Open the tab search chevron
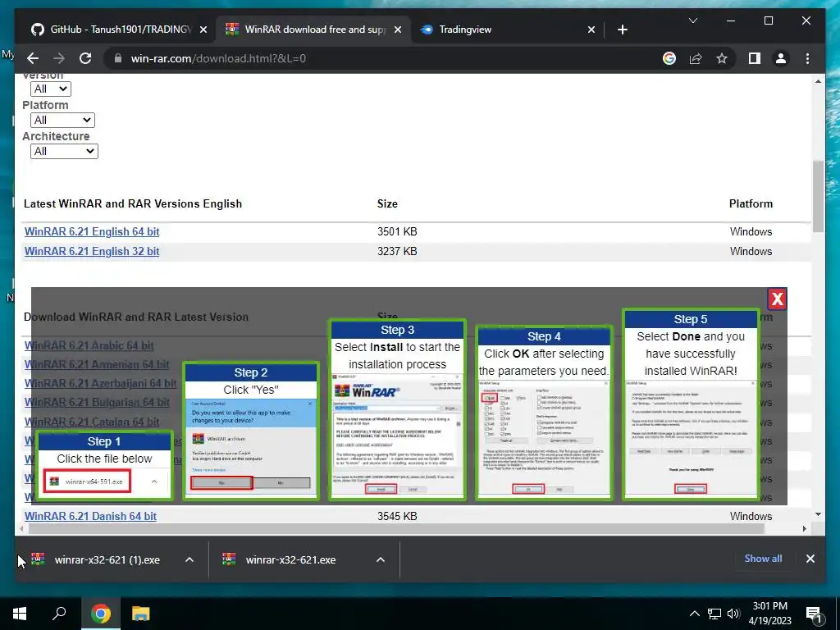Screen dimensions: 840x630 692,21
